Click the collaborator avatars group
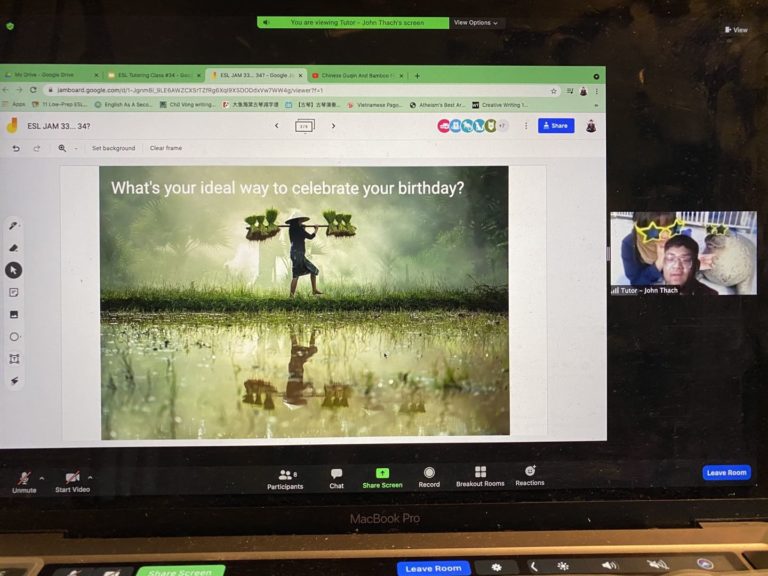This screenshot has height=576, width=768. 473,126
